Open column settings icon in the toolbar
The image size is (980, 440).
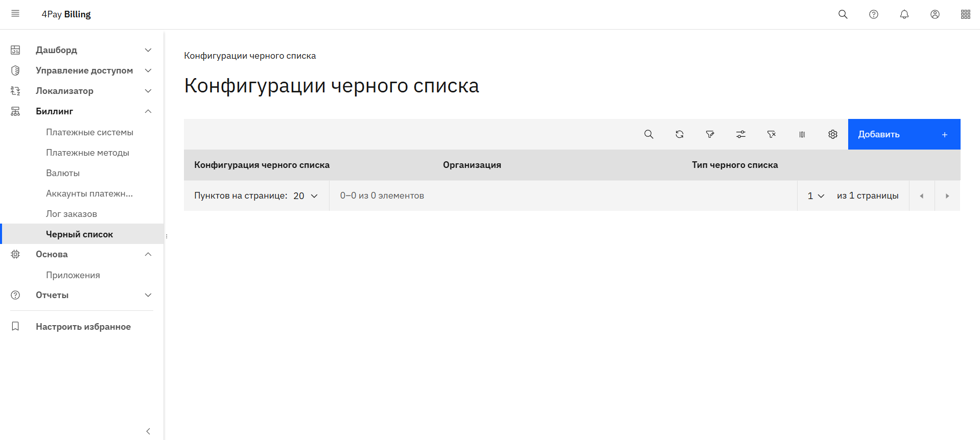pos(802,134)
